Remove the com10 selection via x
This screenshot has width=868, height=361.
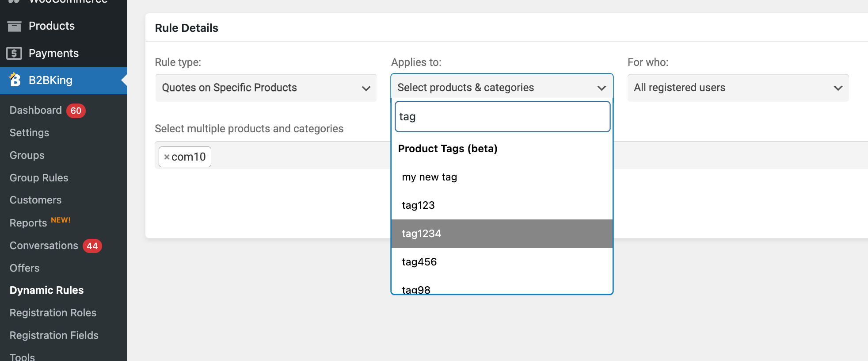click(167, 157)
